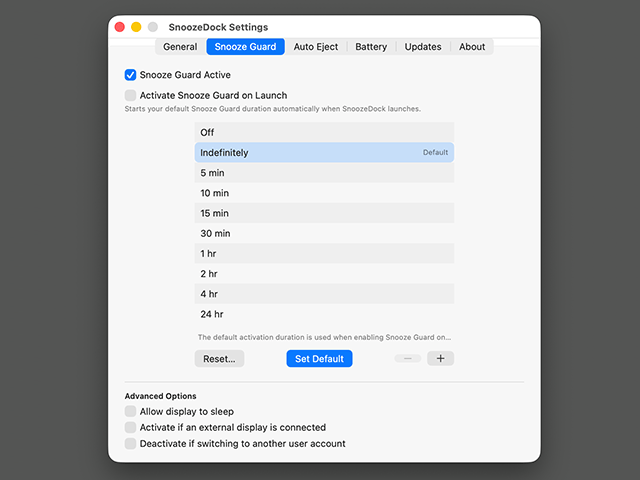The height and width of the screenshot is (480, 640).
Task: Choose the 5 min duration
Action: [x=324, y=173]
